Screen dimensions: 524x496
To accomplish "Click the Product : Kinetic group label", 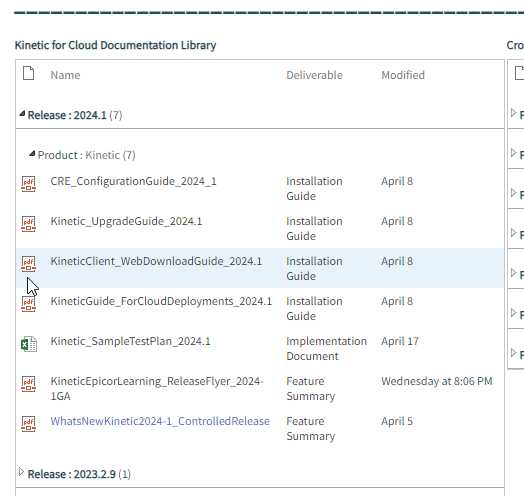I will coord(87,155).
